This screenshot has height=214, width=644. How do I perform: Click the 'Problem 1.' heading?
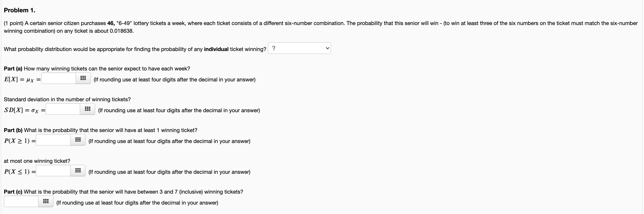pos(19,10)
